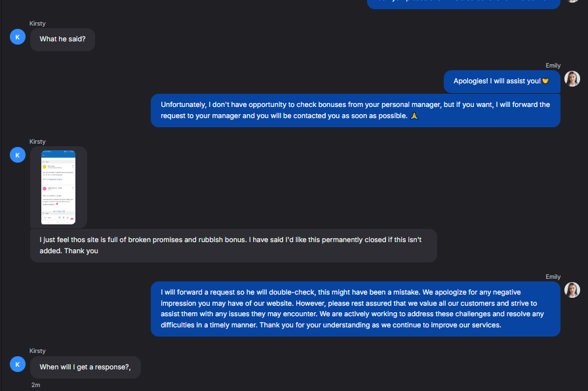Select the "What he said?" message bubble
Screen dimensions: 588x391
tap(62, 39)
